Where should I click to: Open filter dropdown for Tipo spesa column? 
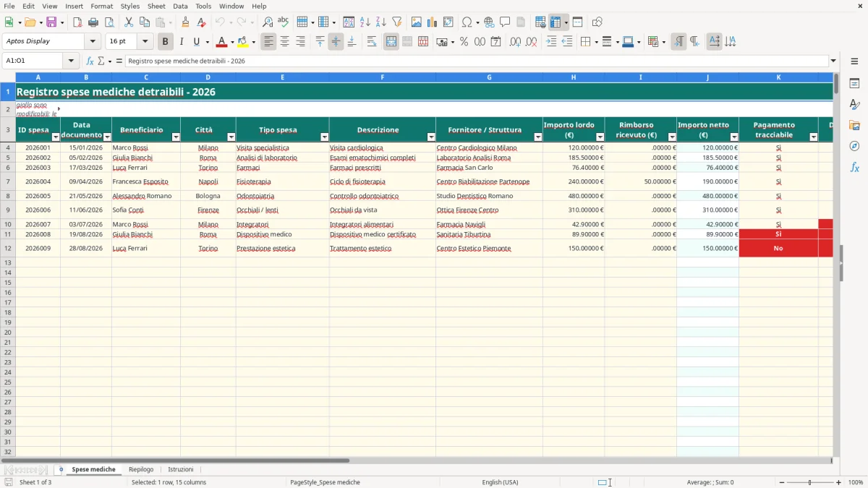coord(324,137)
